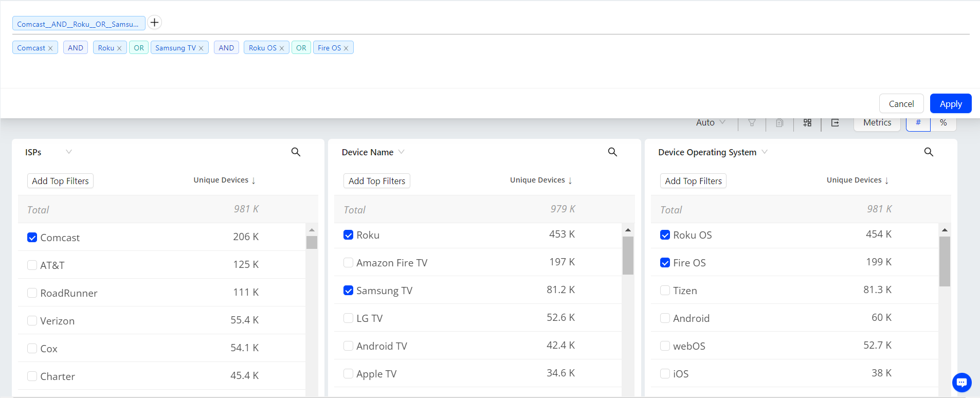Uncheck the Comcast checkbox
The image size is (980, 398).
point(32,238)
